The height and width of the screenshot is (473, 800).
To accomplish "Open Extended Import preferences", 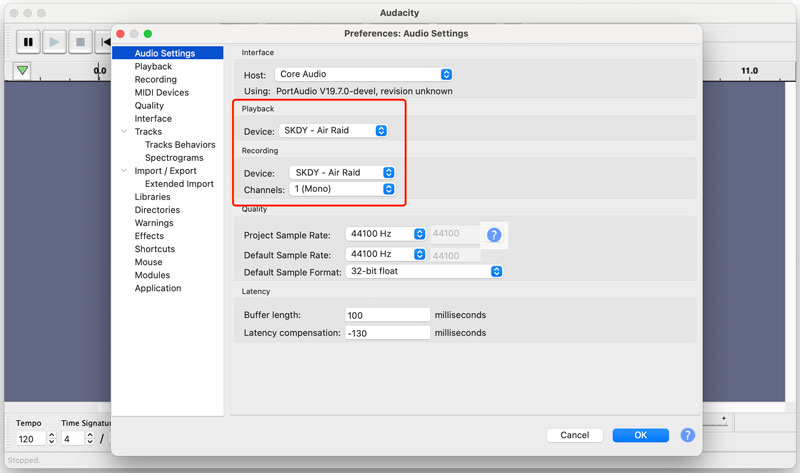I will click(x=179, y=184).
